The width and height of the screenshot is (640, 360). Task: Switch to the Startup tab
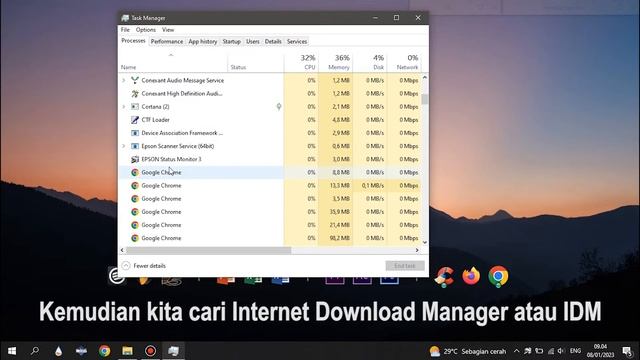pos(231,42)
